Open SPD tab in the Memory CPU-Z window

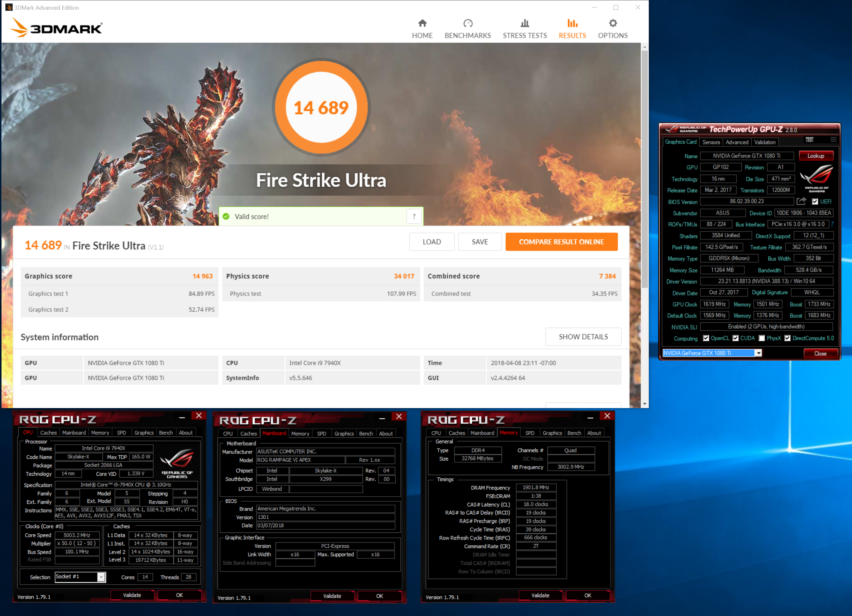pos(530,433)
